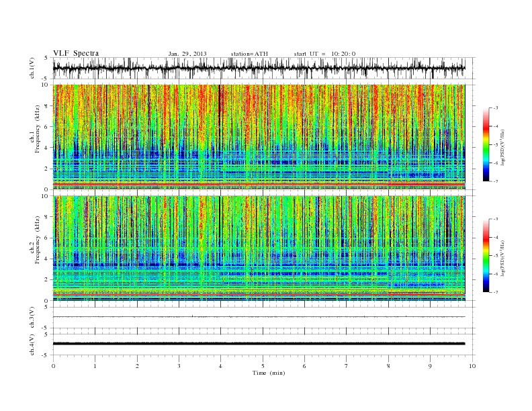This screenshot has width=532, height=411.
Task: Click the "6" kHz tick of ch.2 spectrogram
Action: 46,238
